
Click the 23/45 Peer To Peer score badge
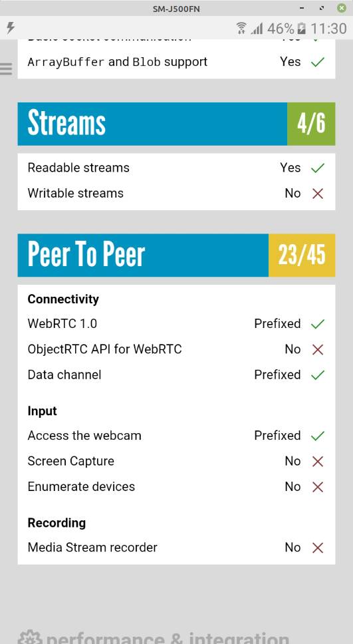[x=302, y=255]
